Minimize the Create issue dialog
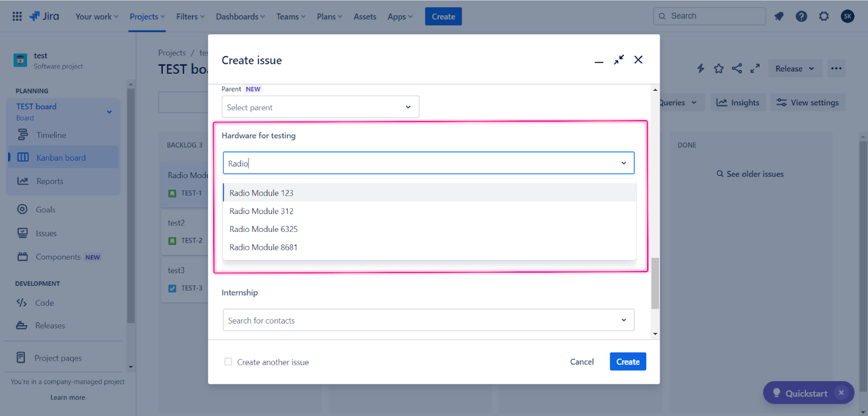868x416 pixels. pyautogui.click(x=599, y=61)
